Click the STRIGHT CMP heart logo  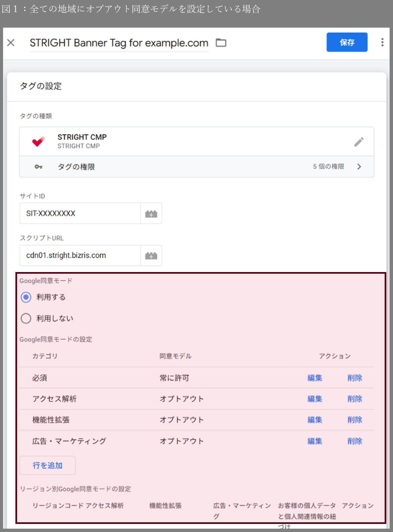[38, 142]
